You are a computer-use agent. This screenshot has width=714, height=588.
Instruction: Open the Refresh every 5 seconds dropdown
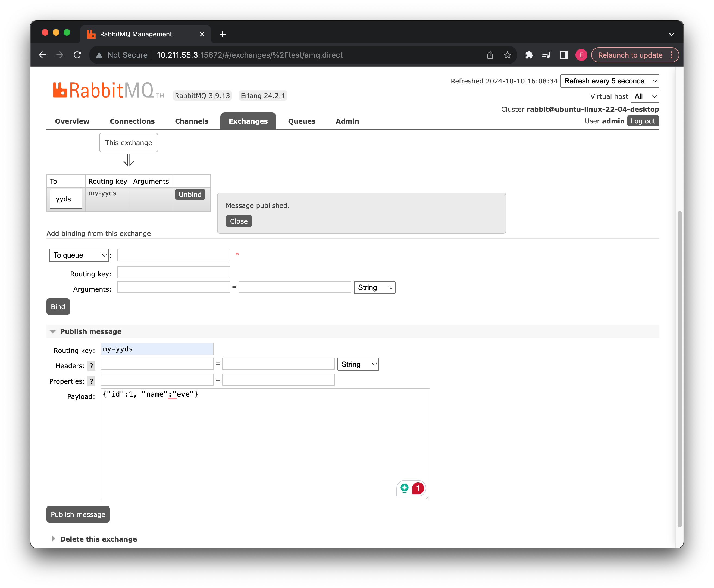[x=609, y=81]
